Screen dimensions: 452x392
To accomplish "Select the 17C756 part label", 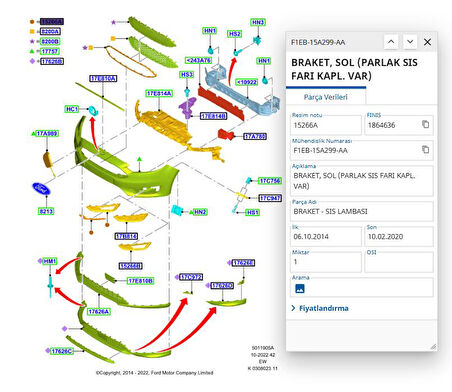I will click(x=270, y=181).
